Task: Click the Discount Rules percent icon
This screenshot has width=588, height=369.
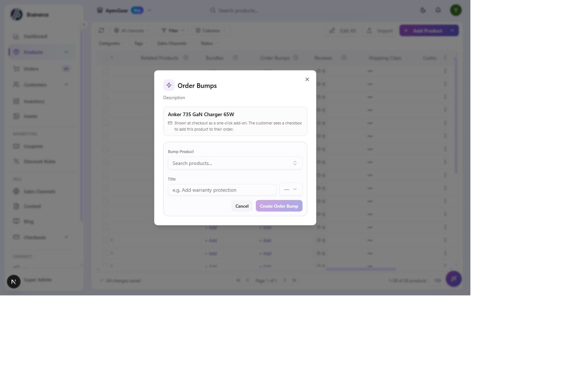Action: (16, 161)
